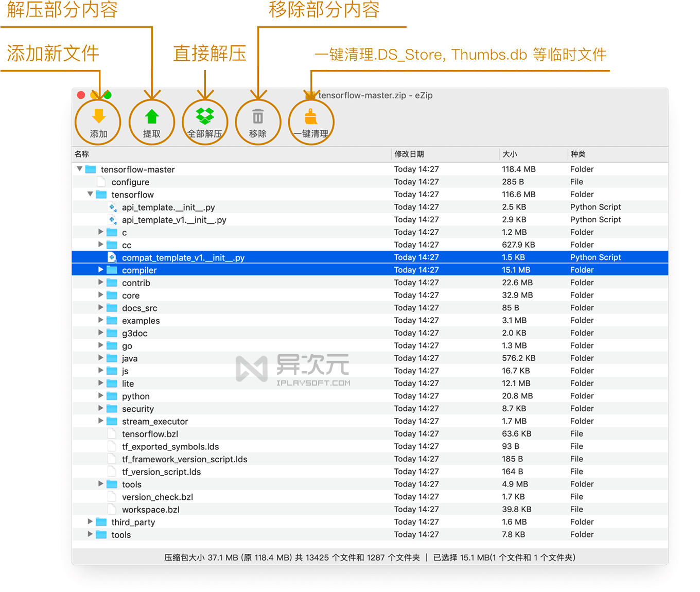Collapse the tensorflow folder tree
Viewport: 700px width, 592px height.
point(90,194)
